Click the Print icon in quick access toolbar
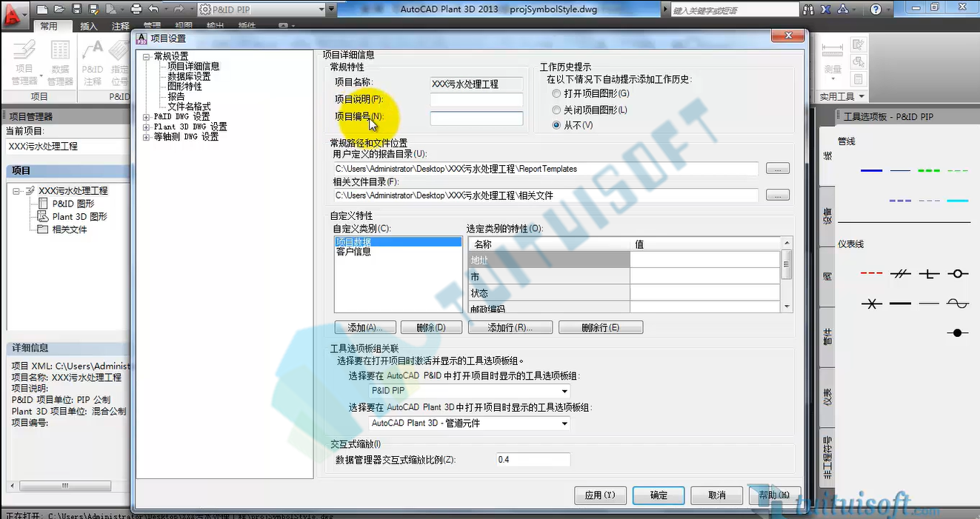The image size is (980, 519). pyautogui.click(x=136, y=10)
